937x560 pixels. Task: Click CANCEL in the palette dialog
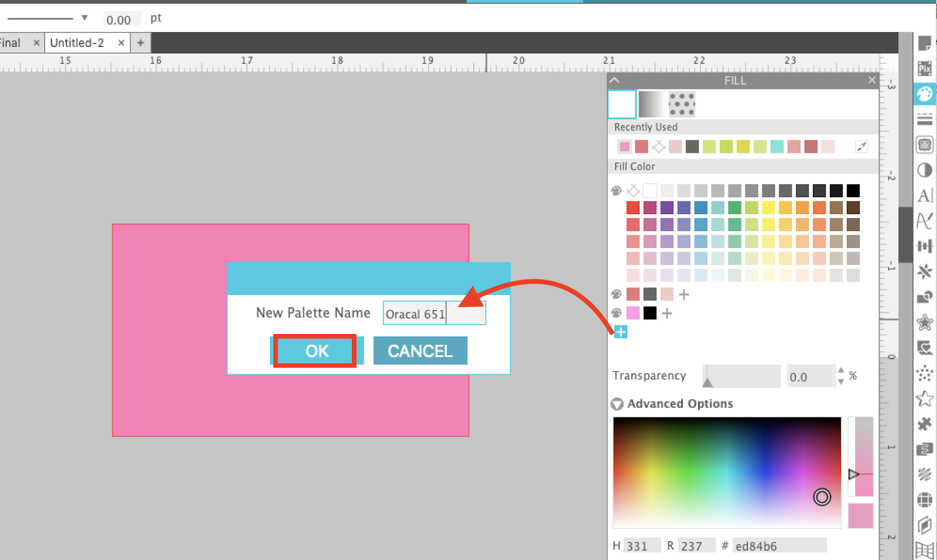click(x=420, y=351)
